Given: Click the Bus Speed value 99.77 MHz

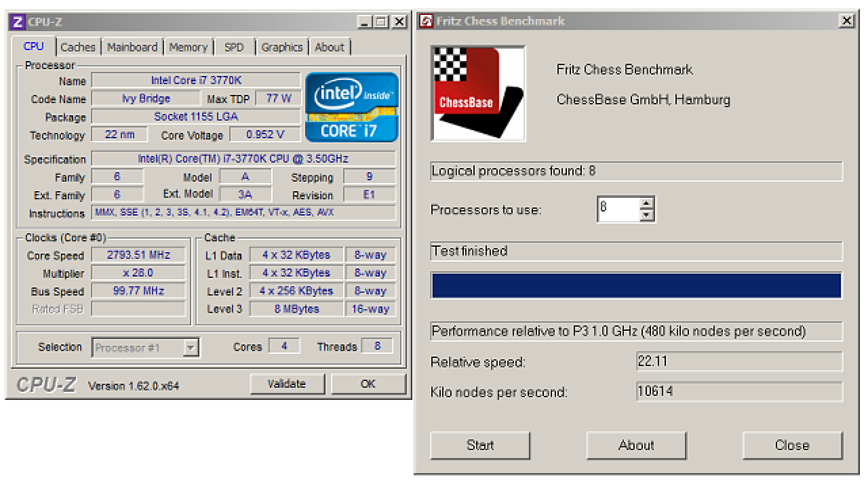Looking at the screenshot, I should (x=138, y=291).
